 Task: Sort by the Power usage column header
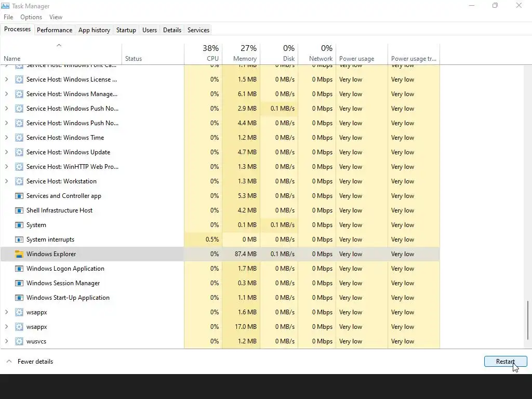pyautogui.click(x=362, y=54)
